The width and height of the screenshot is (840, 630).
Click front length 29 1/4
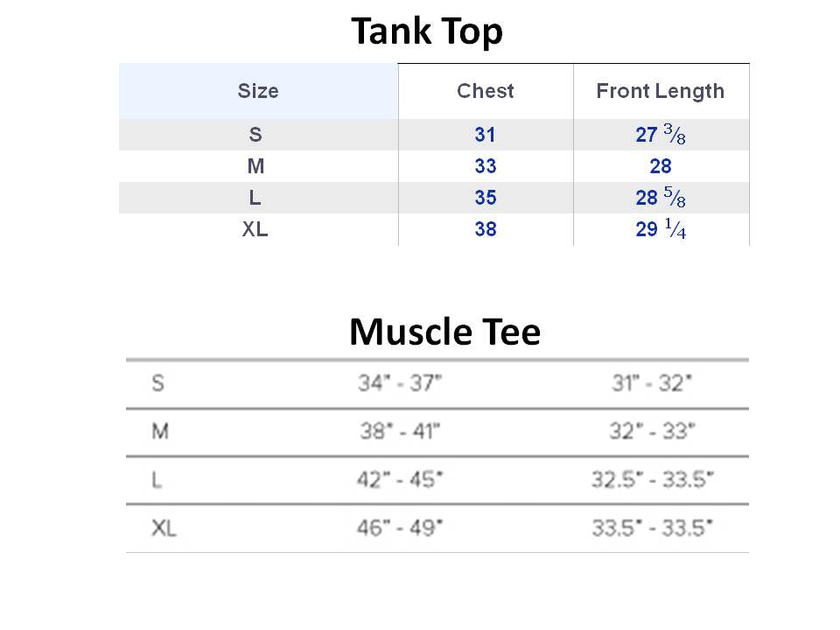pyautogui.click(x=661, y=228)
